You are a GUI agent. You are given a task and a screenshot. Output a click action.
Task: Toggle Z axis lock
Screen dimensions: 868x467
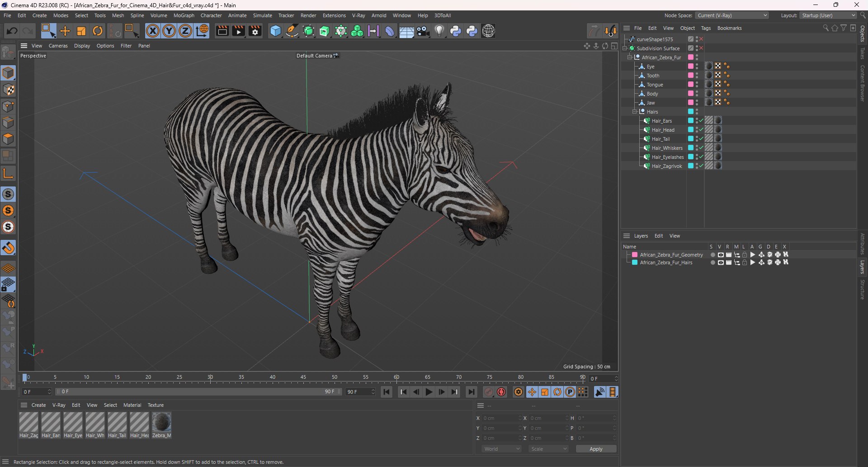tap(185, 31)
